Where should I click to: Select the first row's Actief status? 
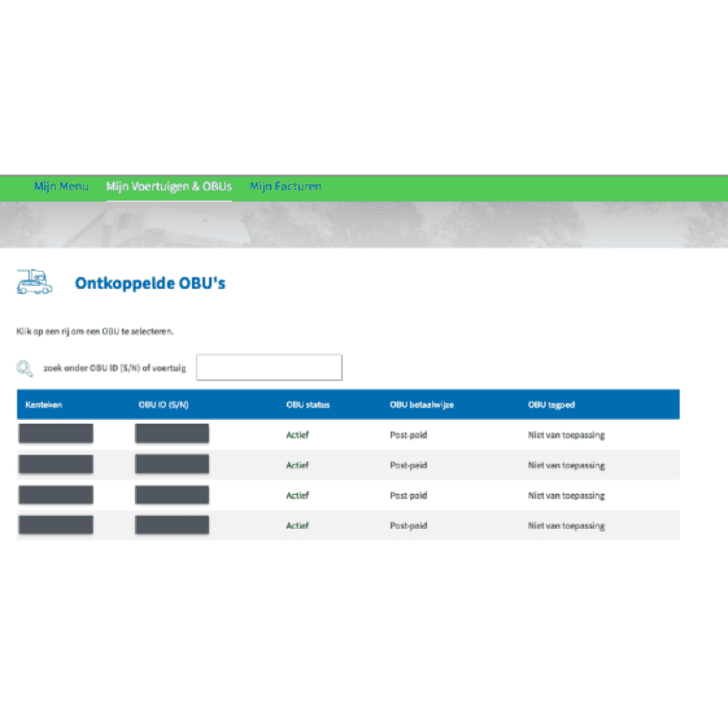click(297, 435)
